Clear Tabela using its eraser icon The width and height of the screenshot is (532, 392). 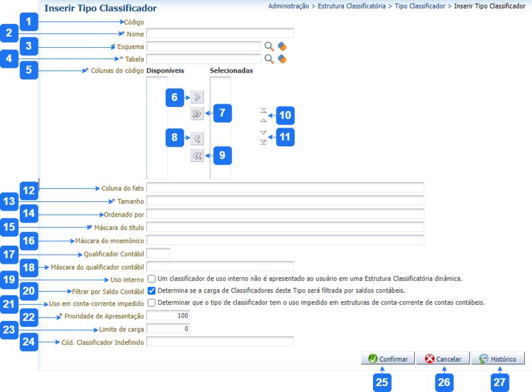coord(281,58)
